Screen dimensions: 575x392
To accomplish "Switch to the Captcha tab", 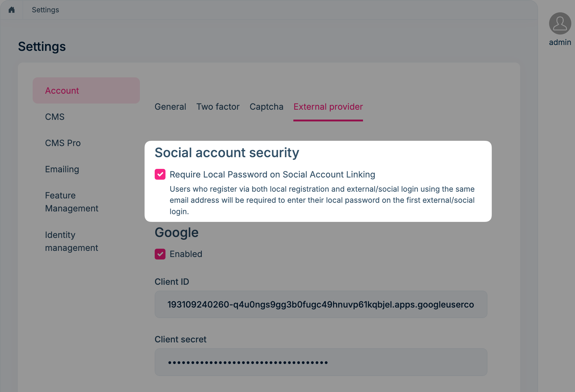I will (x=266, y=107).
